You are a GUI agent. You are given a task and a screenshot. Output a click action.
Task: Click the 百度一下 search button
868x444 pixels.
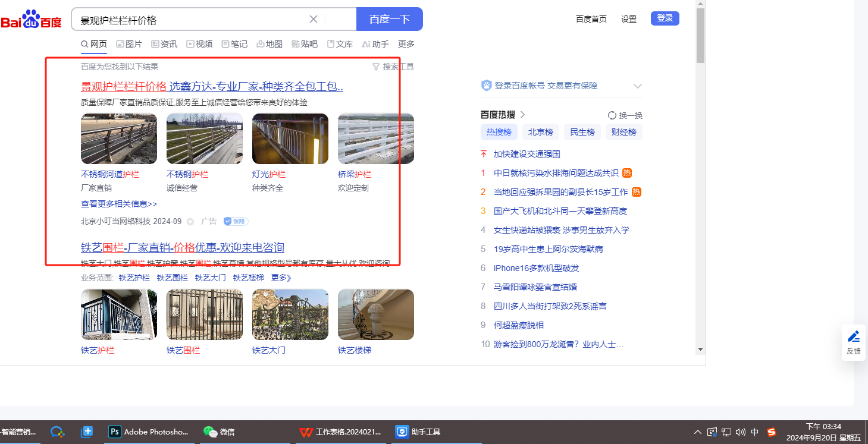pyautogui.click(x=390, y=19)
